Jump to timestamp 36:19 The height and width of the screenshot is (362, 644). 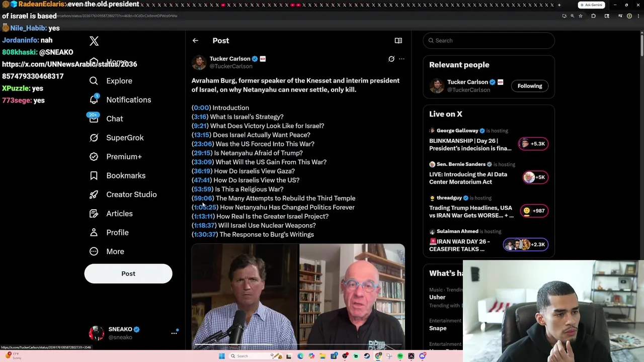point(202,171)
